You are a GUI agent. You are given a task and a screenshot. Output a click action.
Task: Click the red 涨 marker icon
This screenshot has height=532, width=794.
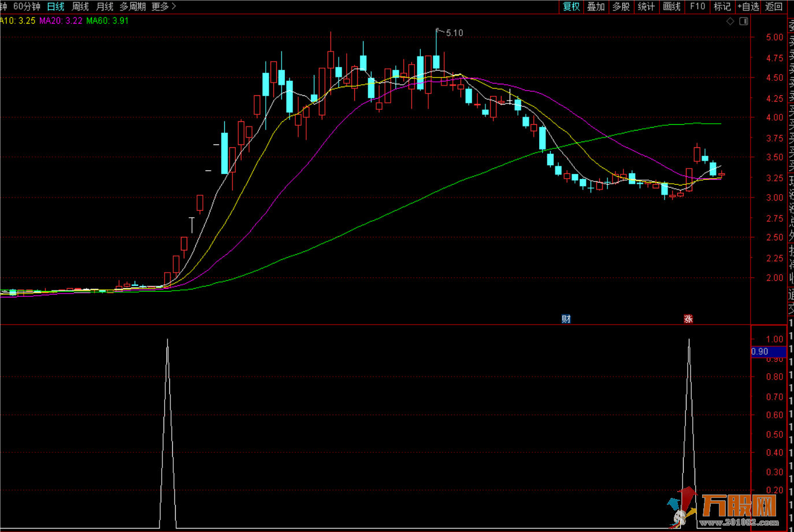[x=688, y=319]
